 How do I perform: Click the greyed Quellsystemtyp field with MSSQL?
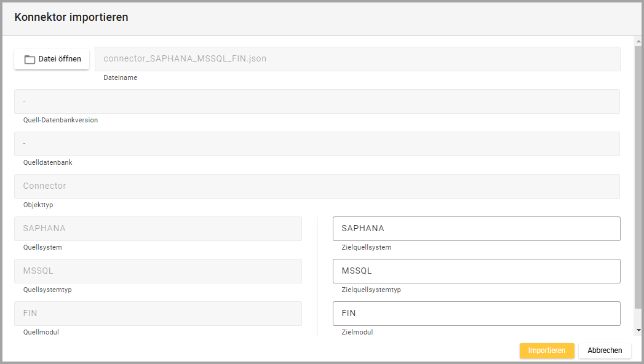tap(158, 271)
